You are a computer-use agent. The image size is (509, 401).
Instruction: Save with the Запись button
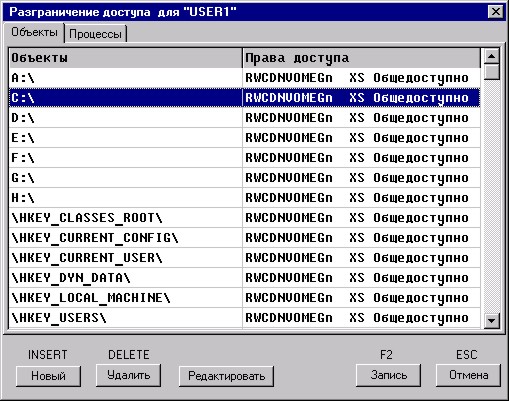(x=388, y=375)
